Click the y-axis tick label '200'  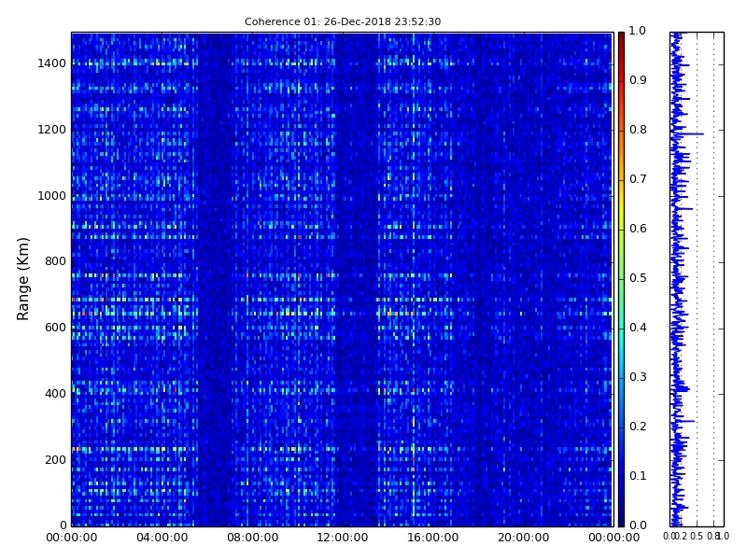coord(55,460)
